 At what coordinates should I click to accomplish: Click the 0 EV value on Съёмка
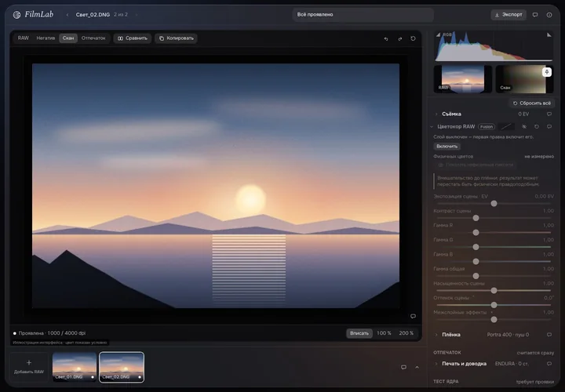(x=523, y=114)
